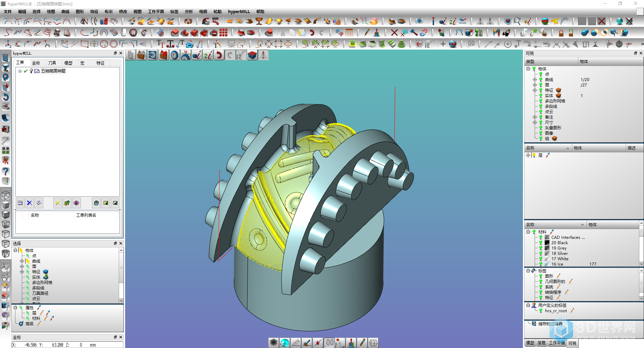Toggle visibility bulb for 18 Silver material

coord(541,253)
